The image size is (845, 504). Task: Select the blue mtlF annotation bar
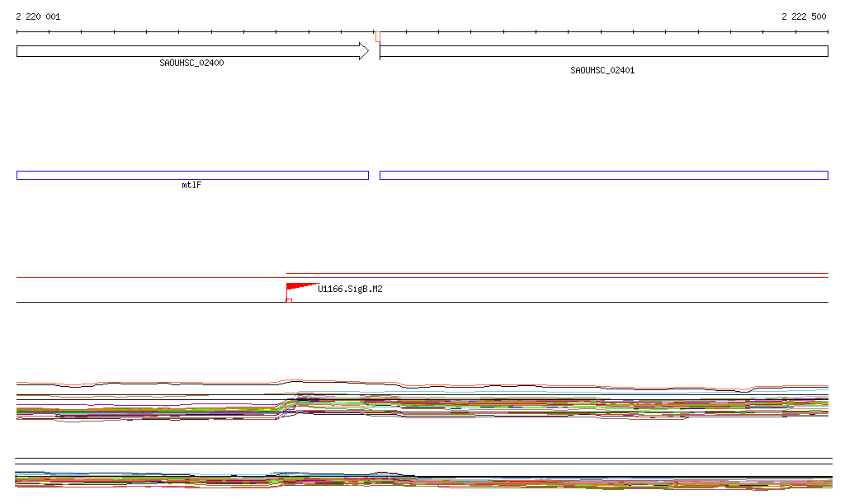pos(192,175)
